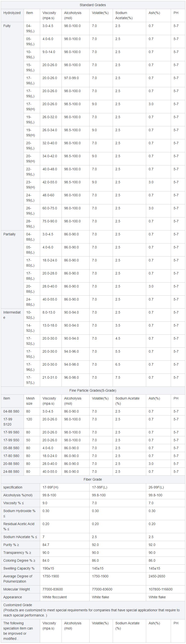Click the White flocculent appearance cell
Screen dimensions: 186x644
pyautogui.click(x=55, y=597)
